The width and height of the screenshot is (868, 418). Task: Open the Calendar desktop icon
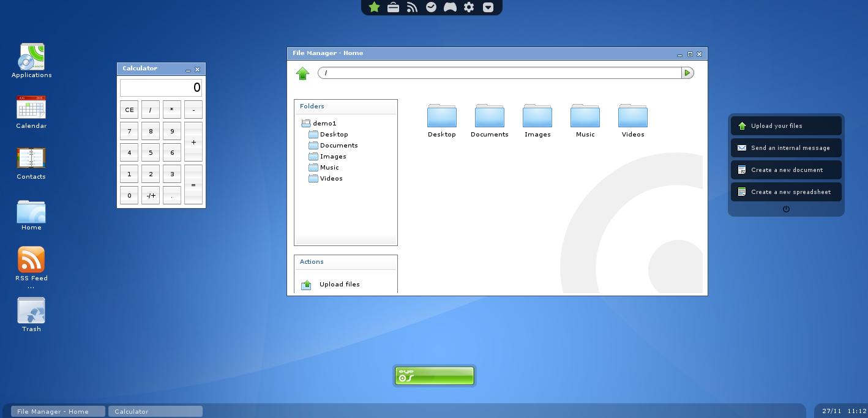pyautogui.click(x=31, y=108)
